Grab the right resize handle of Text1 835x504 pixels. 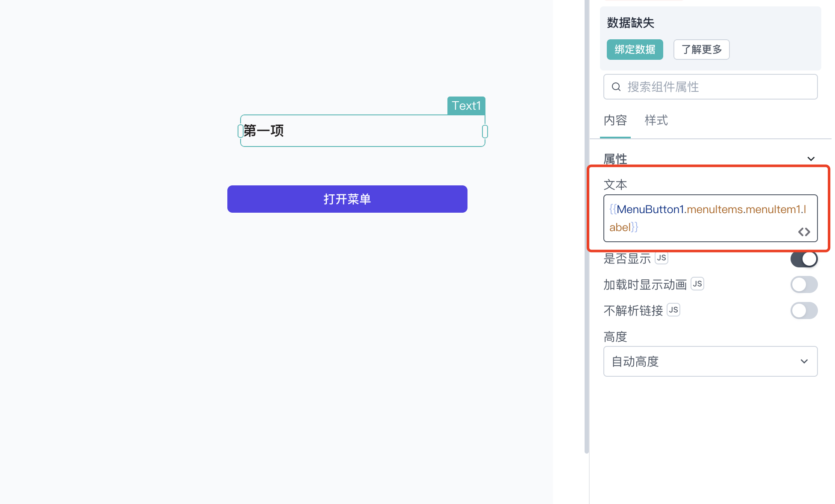pyautogui.click(x=485, y=131)
